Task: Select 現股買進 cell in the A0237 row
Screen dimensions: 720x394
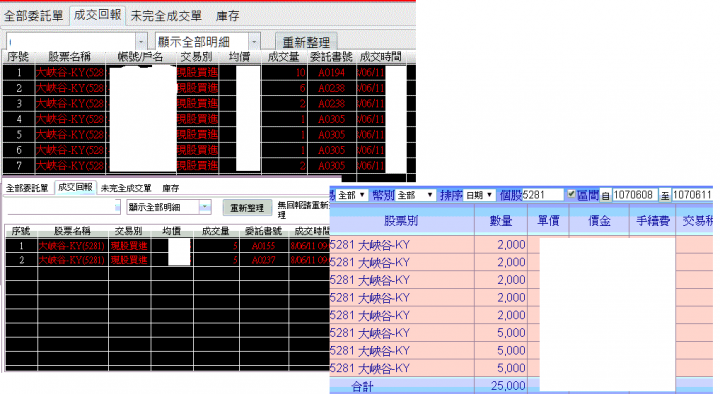Action: [129, 260]
